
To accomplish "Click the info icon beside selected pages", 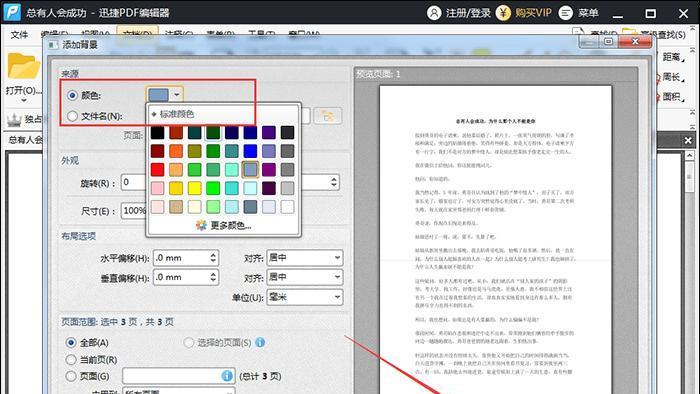I will 260,342.
